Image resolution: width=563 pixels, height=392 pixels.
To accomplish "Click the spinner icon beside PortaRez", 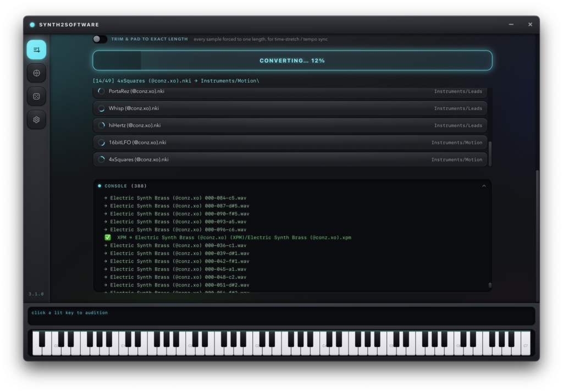I will click(101, 91).
